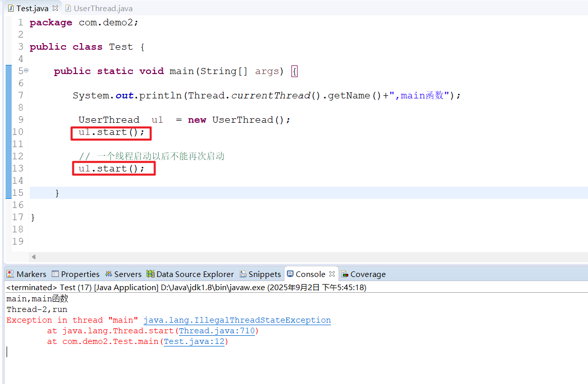Open java.lang.IllegalThreadStateException link in console
Image resolution: width=588 pixels, height=384 pixels.
(237, 320)
